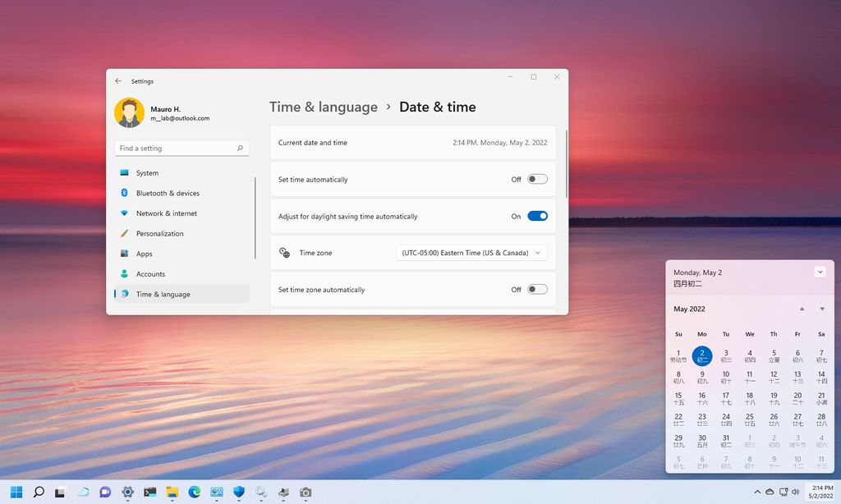The height and width of the screenshot is (504, 841).
Task: Launch Microsoft Edge from the taskbar
Action: [x=194, y=493]
